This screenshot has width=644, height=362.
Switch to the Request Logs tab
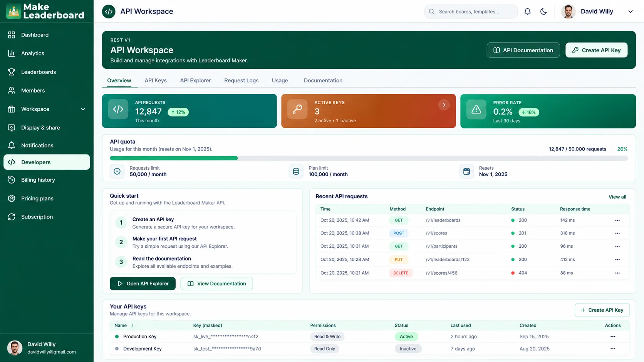(x=241, y=80)
